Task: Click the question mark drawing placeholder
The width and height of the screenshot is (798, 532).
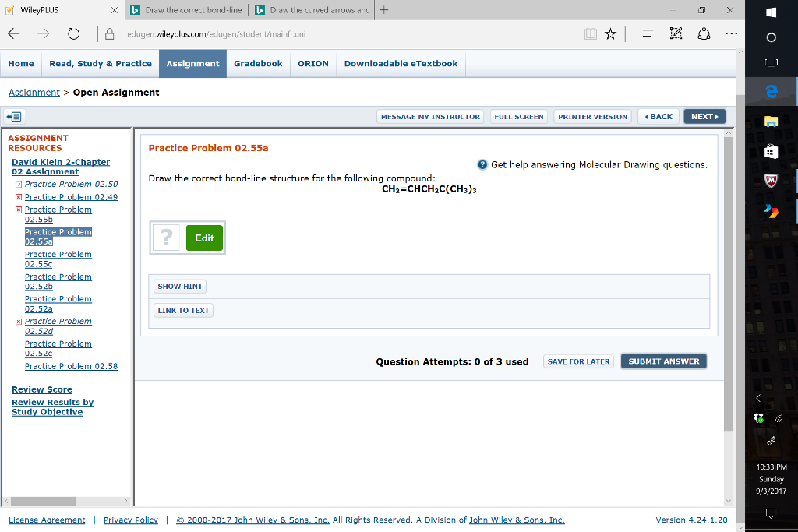Action: (x=167, y=238)
